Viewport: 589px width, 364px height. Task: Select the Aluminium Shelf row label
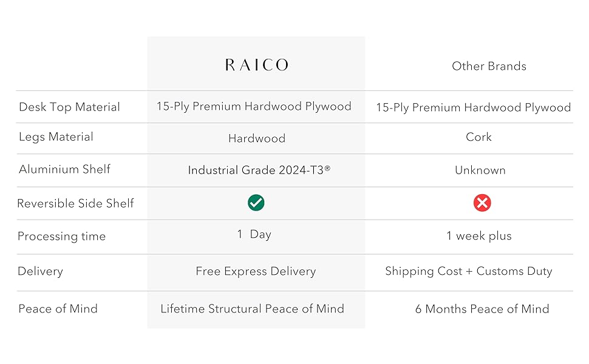tap(64, 169)
